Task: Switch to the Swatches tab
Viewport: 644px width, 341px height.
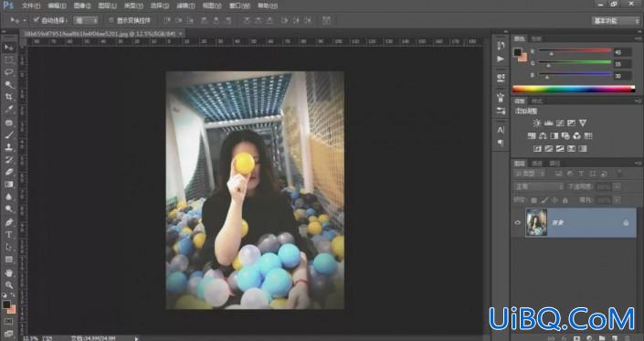Action: click(x=536, y=38)
